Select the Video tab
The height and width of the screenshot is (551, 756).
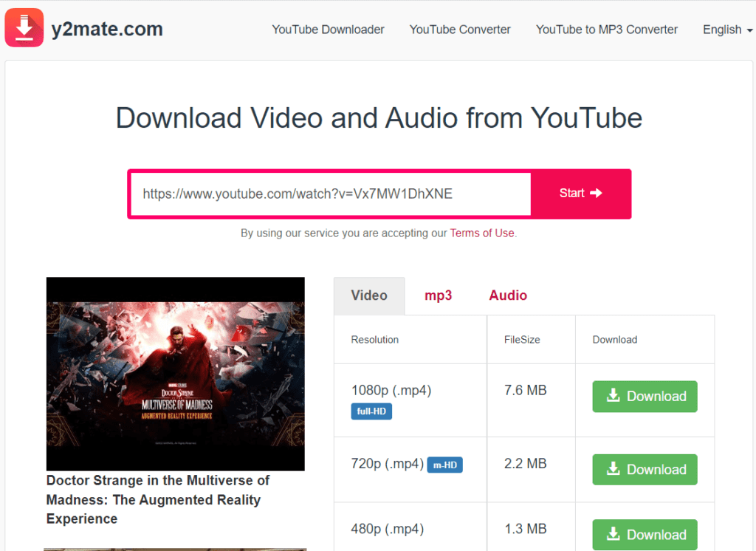point(369,295)
